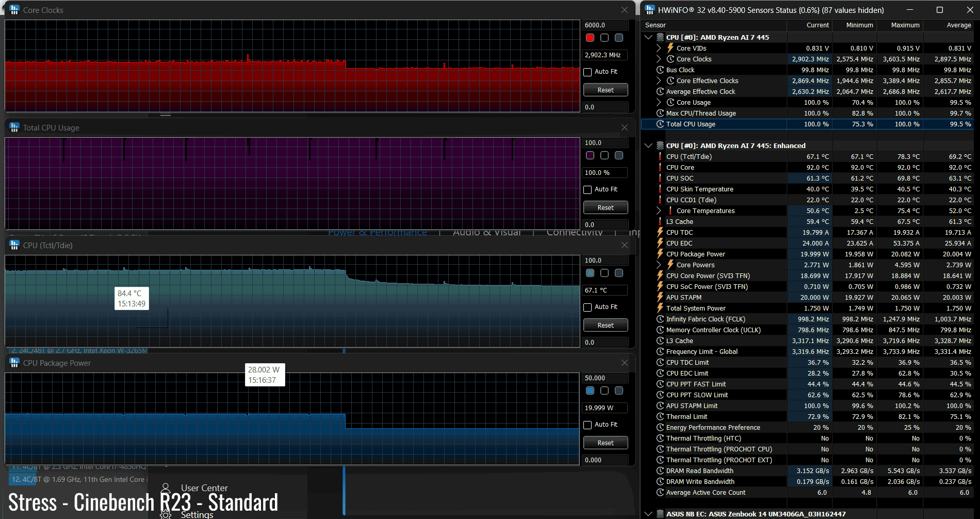Collapse the CPU [#0]: AMD Ryzen AI 7 445 group

[x=648, y=37]
